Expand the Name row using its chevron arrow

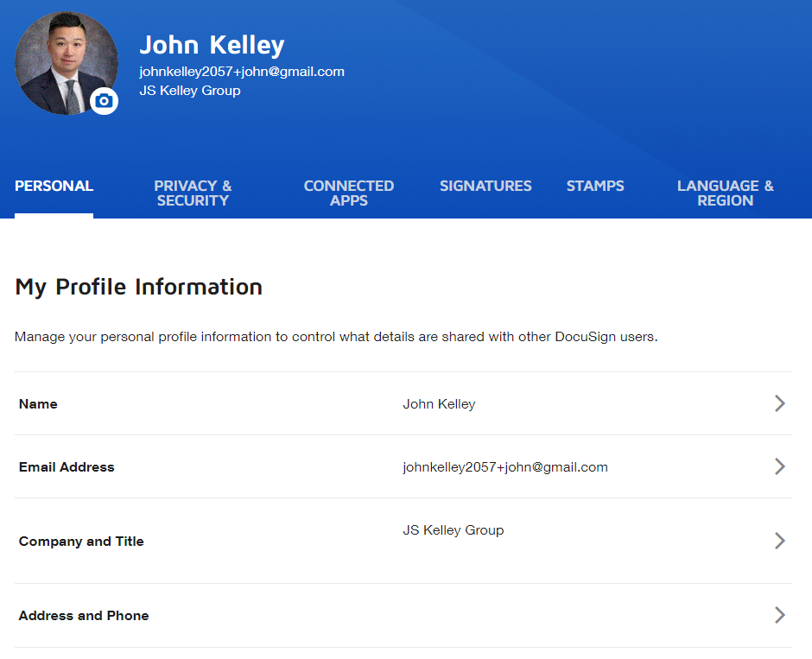pos(779,403)
